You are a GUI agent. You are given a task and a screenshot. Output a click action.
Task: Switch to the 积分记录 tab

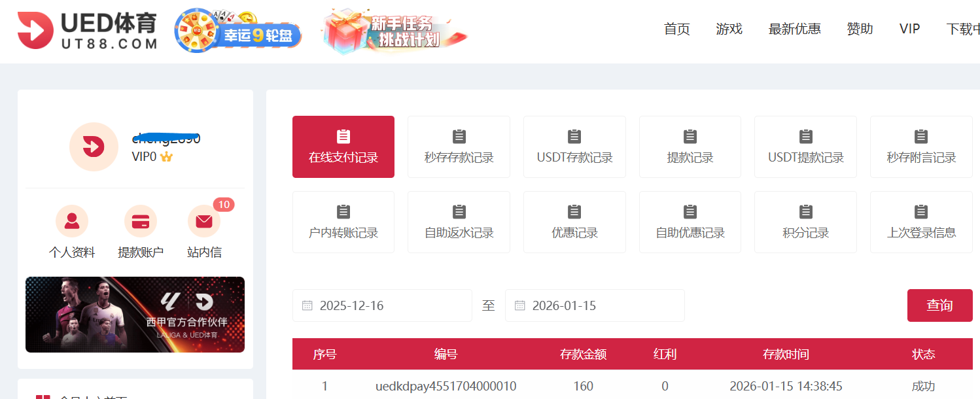click(x=805, y=222)
